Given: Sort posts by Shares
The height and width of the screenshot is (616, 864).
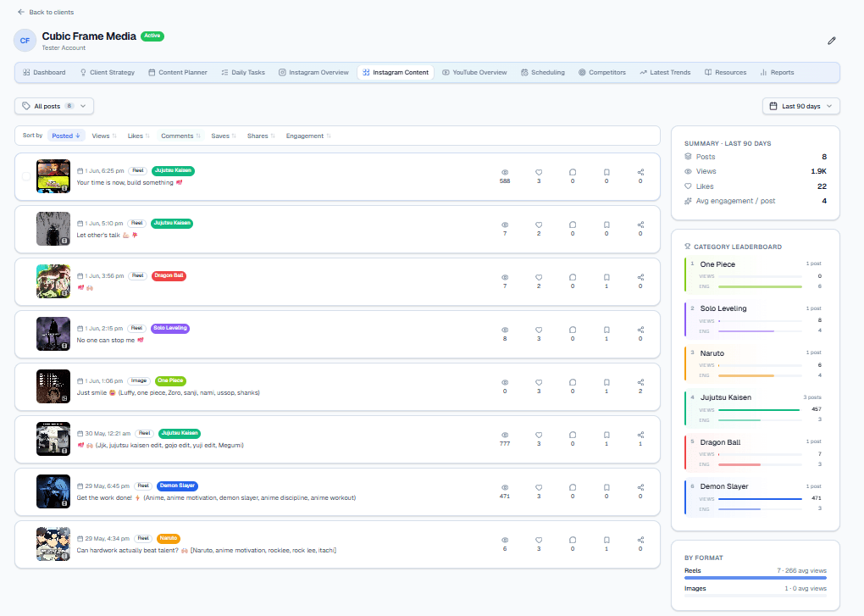Looking at the screenshot, I should click(261, 136).
